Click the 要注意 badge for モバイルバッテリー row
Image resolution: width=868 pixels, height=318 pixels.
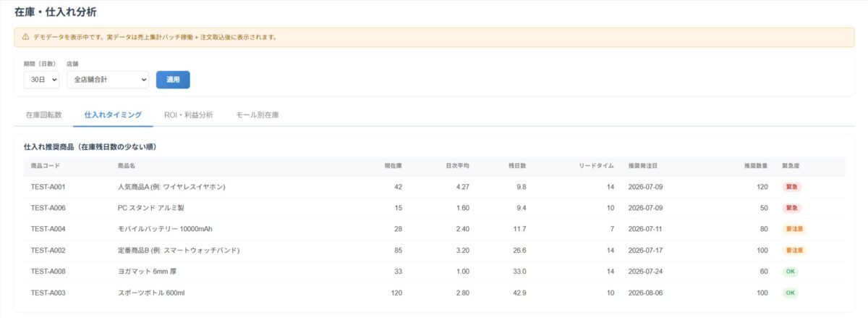(x=794, y=229)
